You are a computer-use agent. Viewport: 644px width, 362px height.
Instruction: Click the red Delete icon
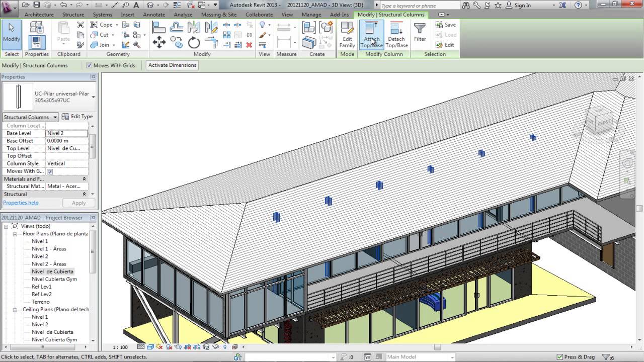click(249, 45)
